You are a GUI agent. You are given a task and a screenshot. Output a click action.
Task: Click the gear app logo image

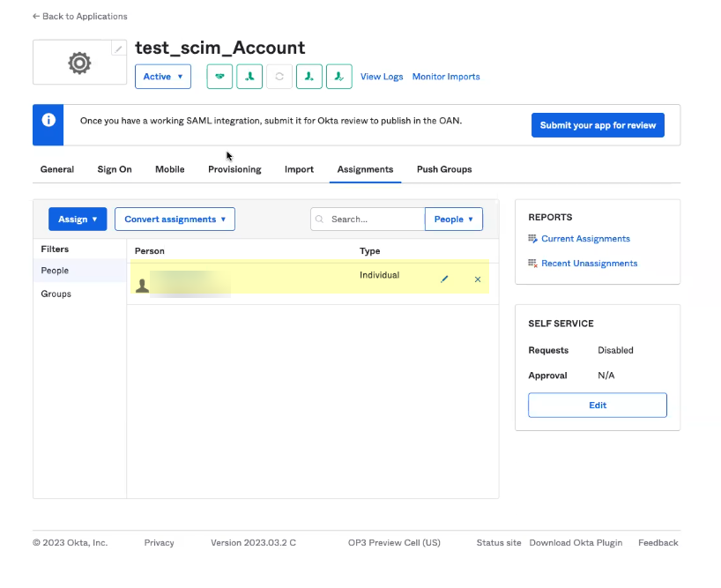click(79, 63)
